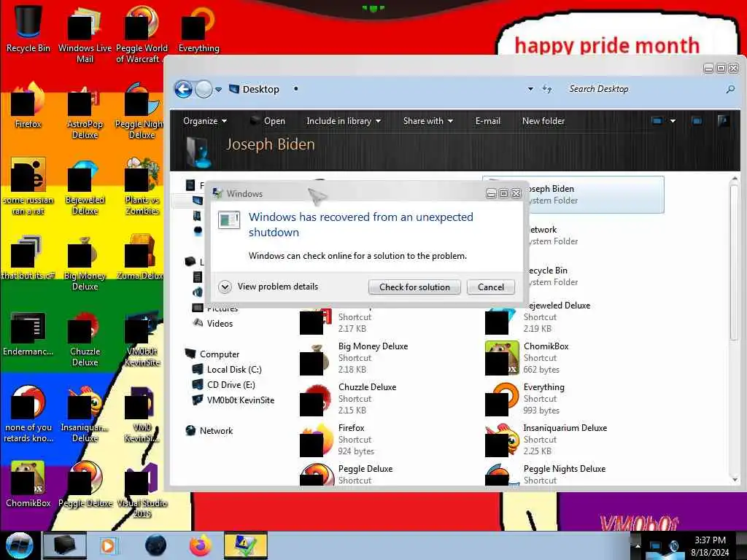Launch the Everything desktop shortcut
The height and width of the screenshot is (560, 747).
point(198,28)
